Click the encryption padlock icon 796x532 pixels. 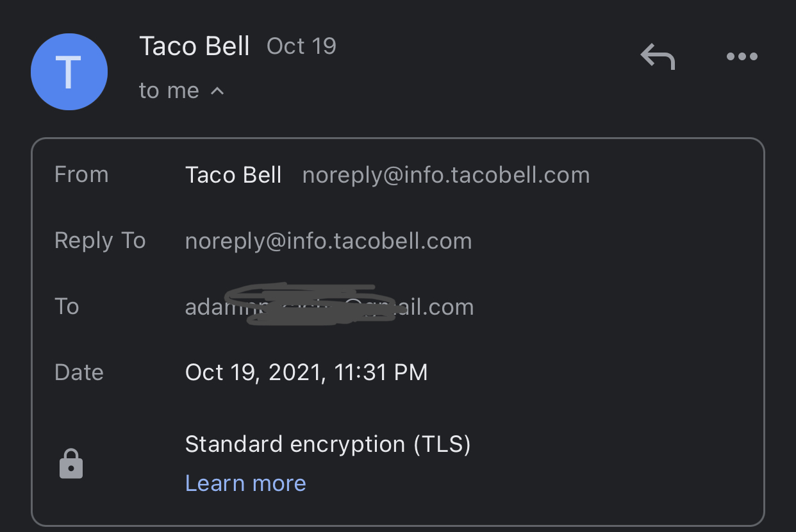click(71, 463)
